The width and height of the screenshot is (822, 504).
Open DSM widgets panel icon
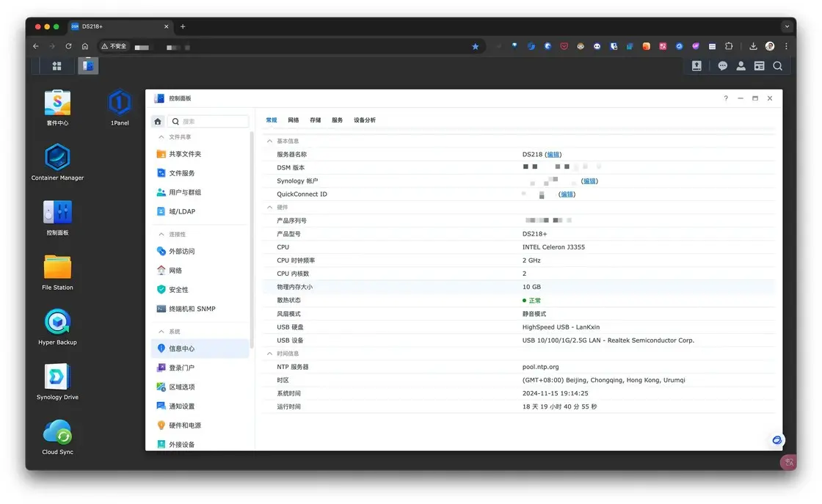pos(759,66)
